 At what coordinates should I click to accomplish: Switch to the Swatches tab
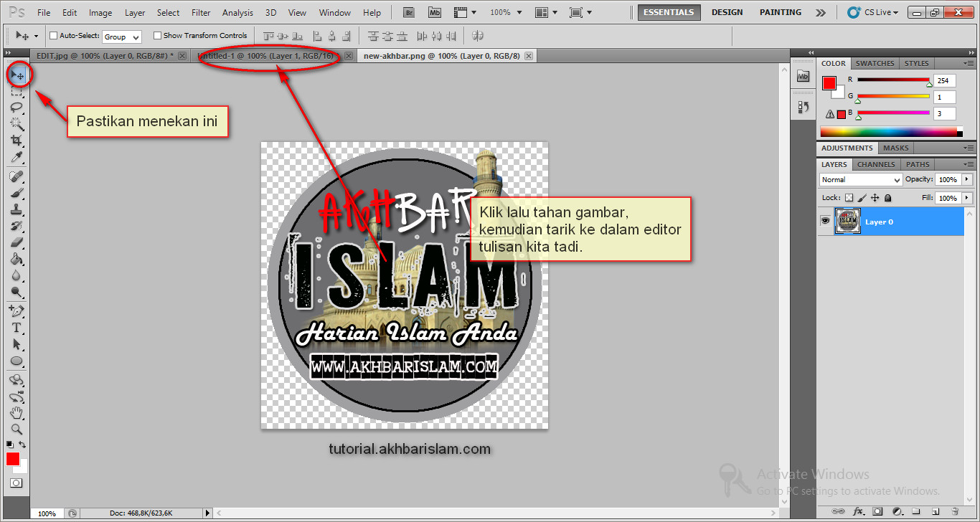coord(875,64)
